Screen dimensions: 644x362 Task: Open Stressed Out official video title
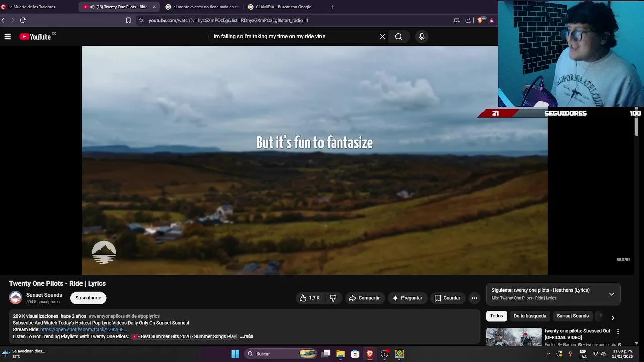click(578, 334)
